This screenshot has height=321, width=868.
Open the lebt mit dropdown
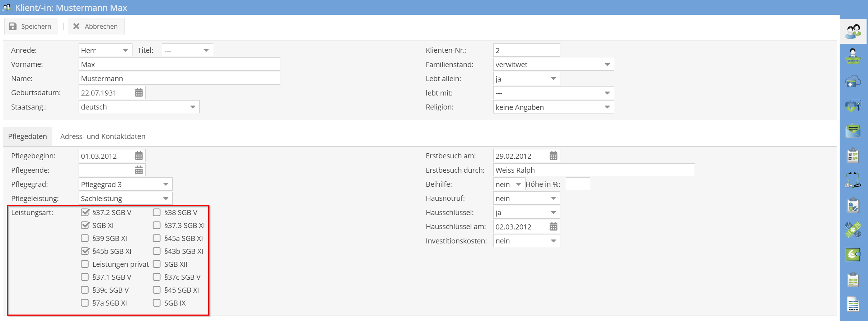pyautogui.click(x=554, y=93)
